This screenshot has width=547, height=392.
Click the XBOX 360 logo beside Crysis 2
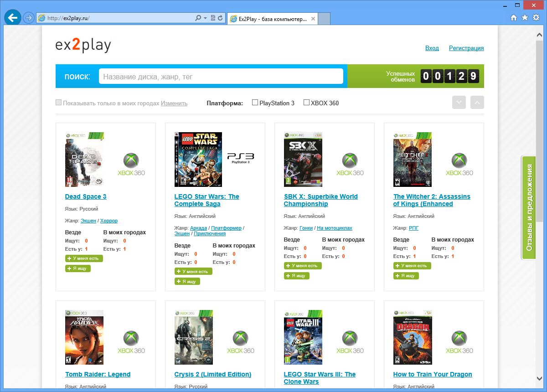click(241, 342)
